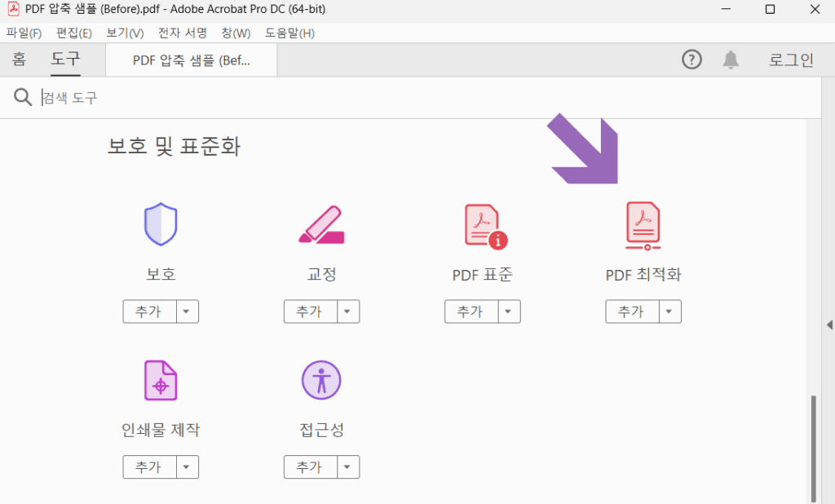The image size is (835, 504).
Task: Open the PDF 표준 tool icon
Action: [x=486, y=227]
